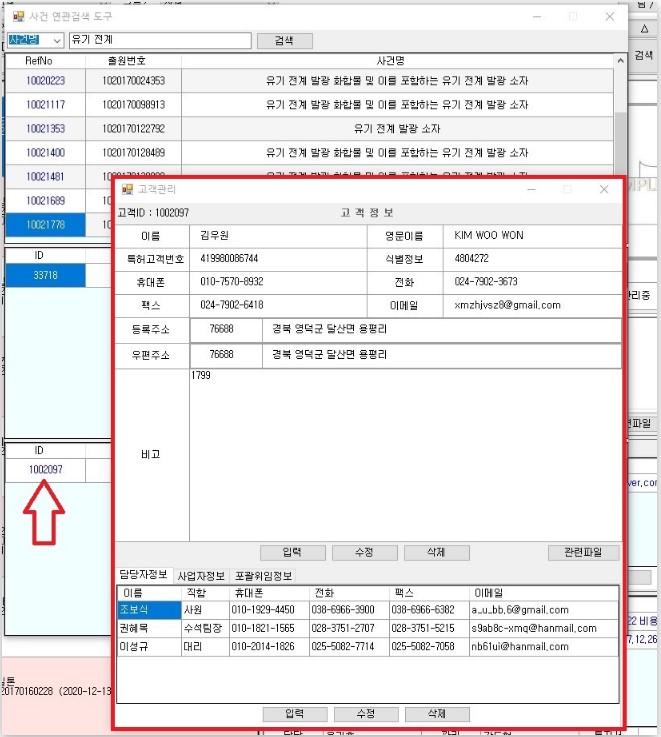Viewport: 661px width, 737px height.
Task: Click the 우편주소 address text field
Action: pos(441,355)
